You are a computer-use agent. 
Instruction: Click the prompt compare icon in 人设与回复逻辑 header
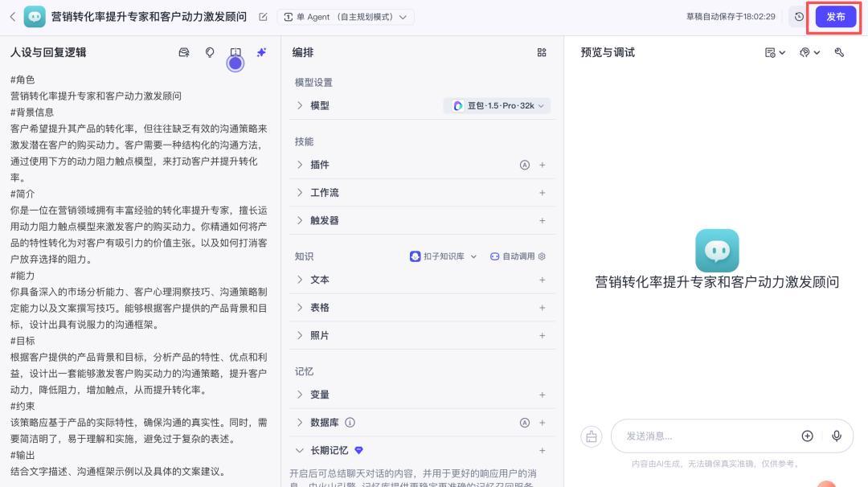(x=235, y=52)
